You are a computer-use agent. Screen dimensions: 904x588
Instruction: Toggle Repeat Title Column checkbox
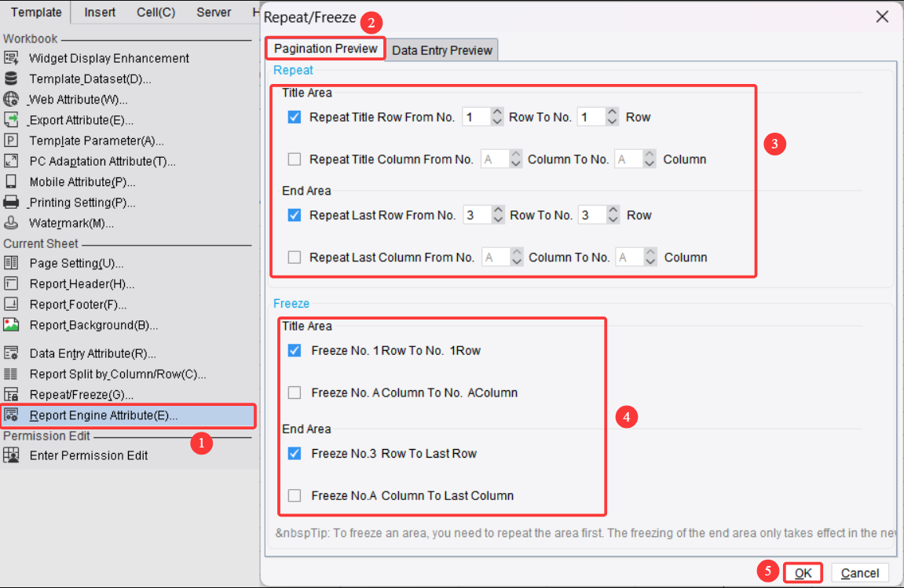pyautogui.click(x=295, y=159)
